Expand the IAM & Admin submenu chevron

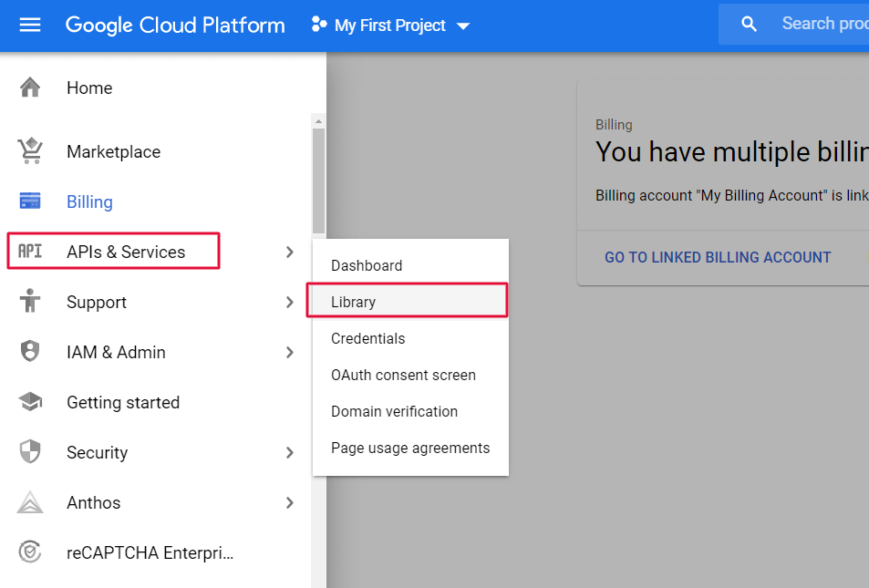coord(289,352)
